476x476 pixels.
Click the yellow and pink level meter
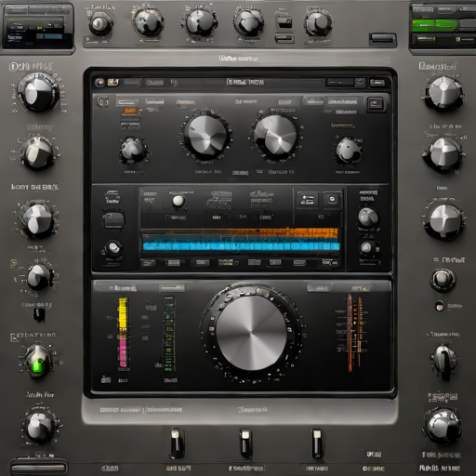pyautogui.click(x=123, y=333)
